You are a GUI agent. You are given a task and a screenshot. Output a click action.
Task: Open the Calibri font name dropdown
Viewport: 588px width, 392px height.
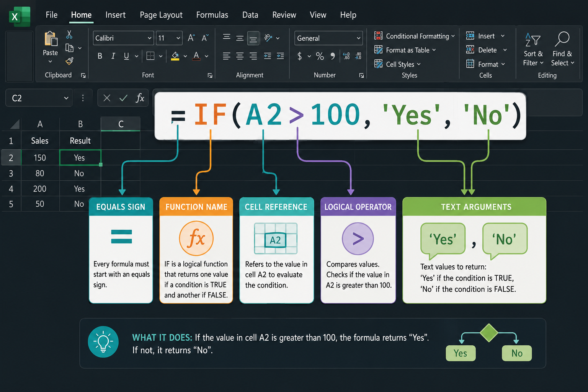pyautogui.click(x=149, y=38)
